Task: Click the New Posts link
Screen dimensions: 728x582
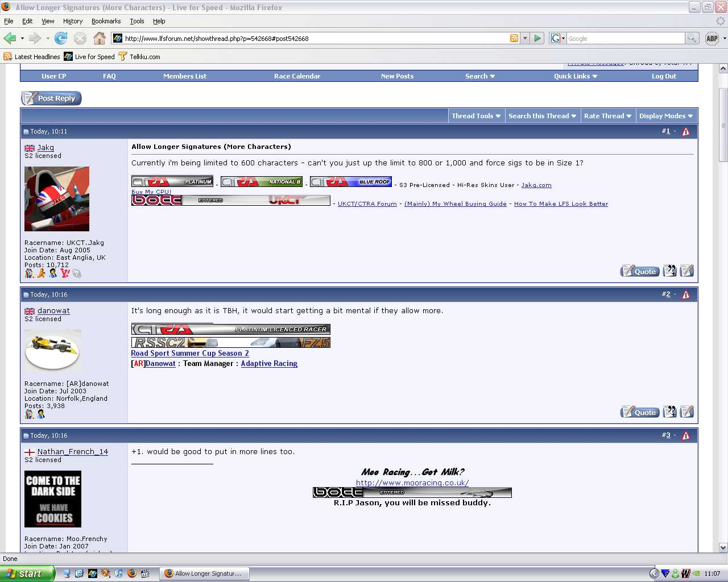Action: (397, 76)
